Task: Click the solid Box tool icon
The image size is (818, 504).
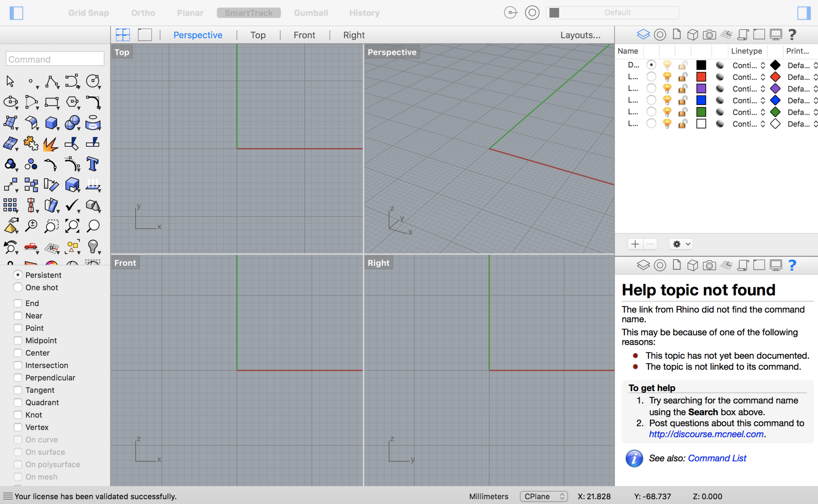Action: point(51,123)
